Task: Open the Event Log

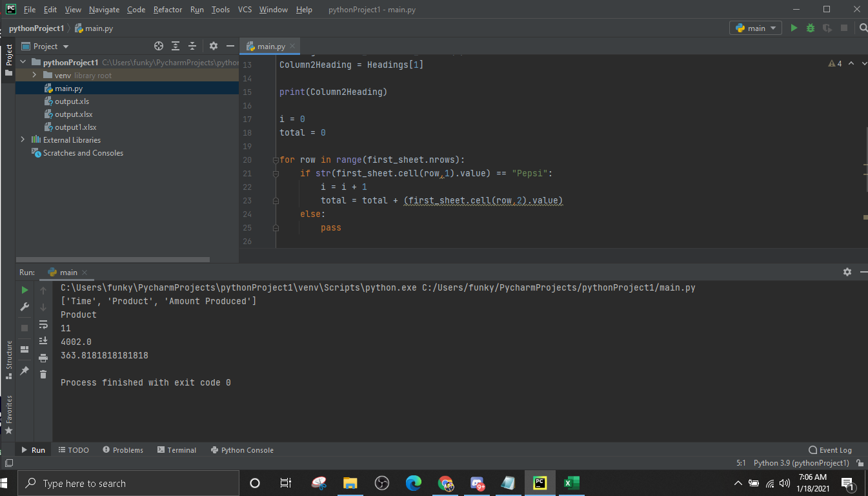Action: tap(830, 450)
